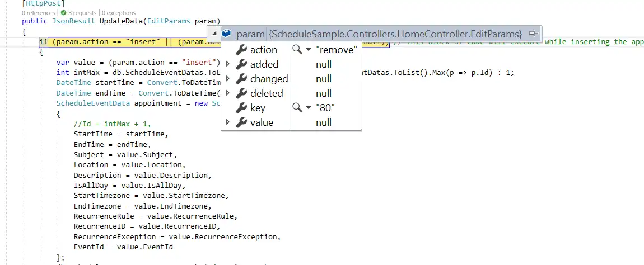Image resolution: width=644 pixels, height=265 pixels.
Task: Click 'RecurrenceRule = value.RecurrenceRule,' line
Action: tap(156, 216)
